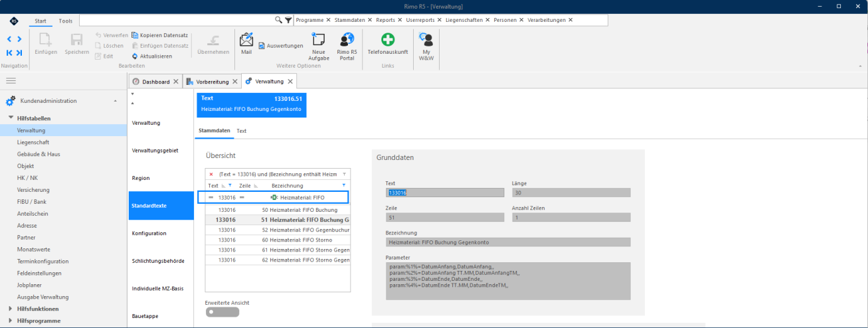The height and width of the screenshot is (328, 868).
Task: Click Verwerfen undo button
Action: [x=111, y=35]
